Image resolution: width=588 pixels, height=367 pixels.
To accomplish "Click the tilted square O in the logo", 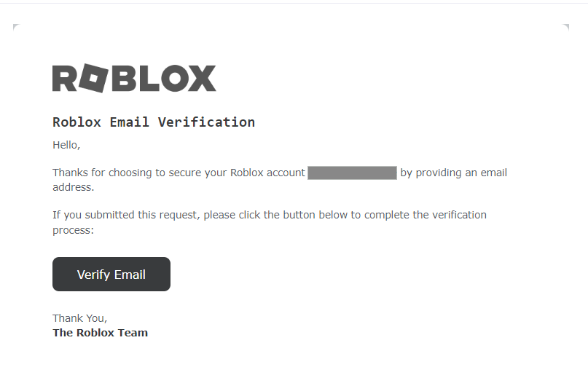I will pyautogui.click(x=93, y=78).
